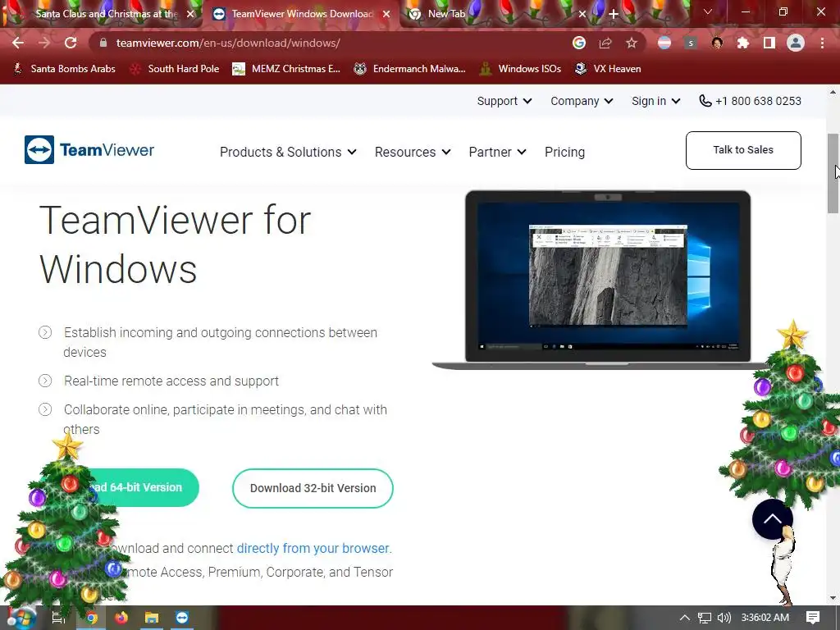Click the face avatar extension icon
840x630 pixels.
pyautogui.click(x=717, y=43)
